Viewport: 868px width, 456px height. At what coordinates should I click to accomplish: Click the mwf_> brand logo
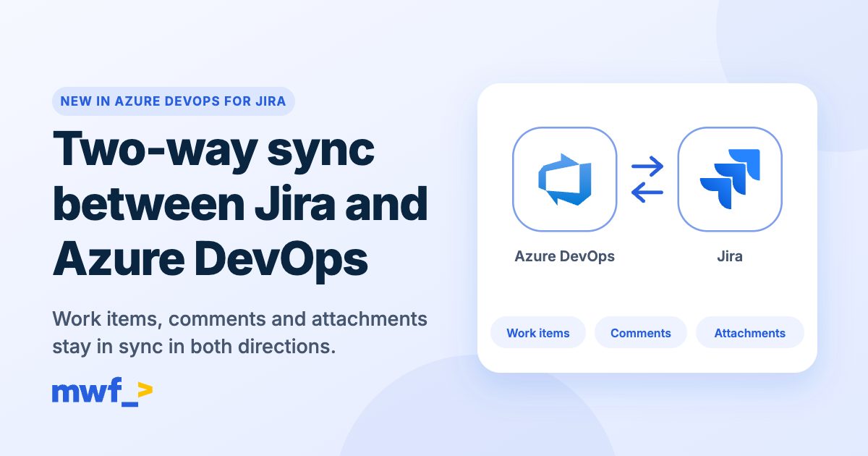(102, 393)
